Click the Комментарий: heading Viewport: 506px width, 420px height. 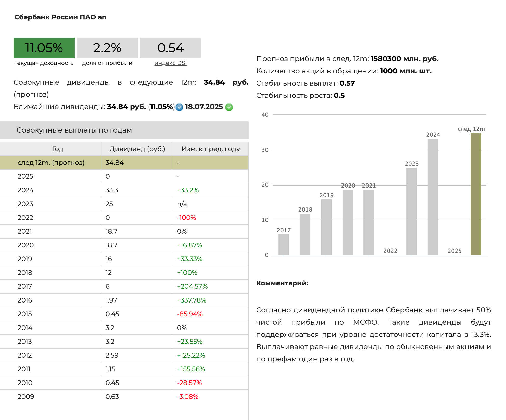click(282, 283)
